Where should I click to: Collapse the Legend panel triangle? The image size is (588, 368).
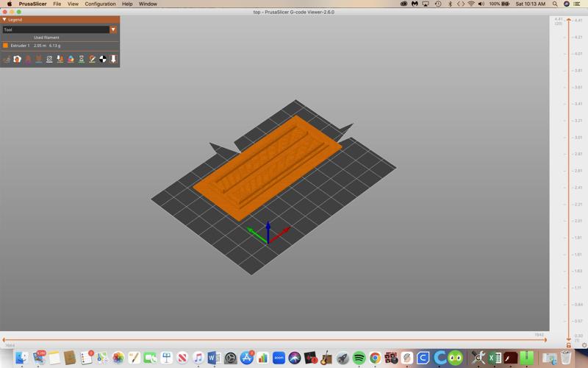pos(4,20)
